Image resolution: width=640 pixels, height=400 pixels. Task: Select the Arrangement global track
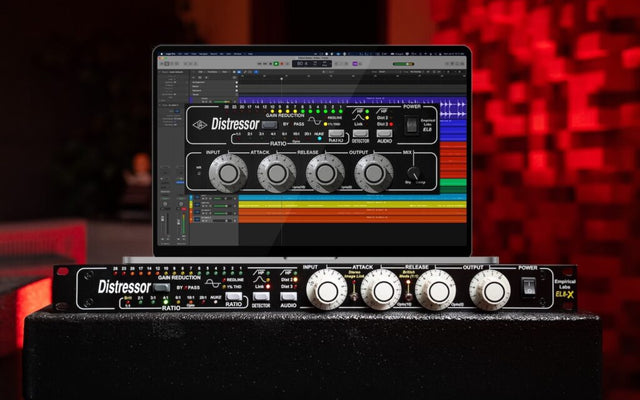tap(215, 82)
